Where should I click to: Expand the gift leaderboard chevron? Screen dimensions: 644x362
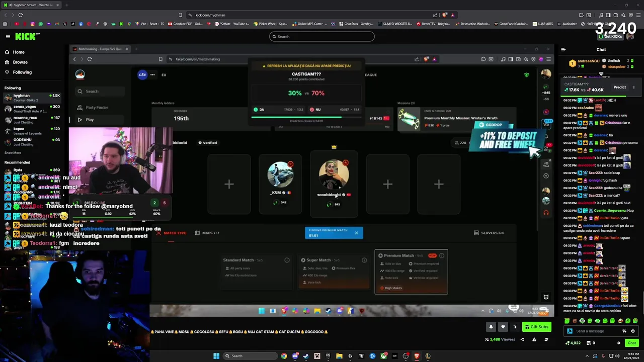pyautogui.click(x=601, y=73)
